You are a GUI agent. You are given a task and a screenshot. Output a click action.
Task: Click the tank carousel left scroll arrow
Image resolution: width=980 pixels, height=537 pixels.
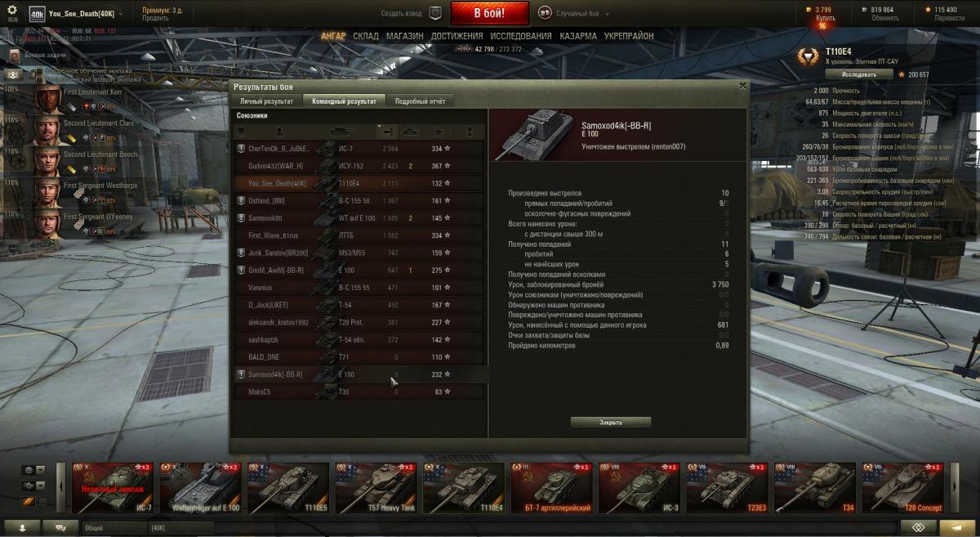(60, 488)
